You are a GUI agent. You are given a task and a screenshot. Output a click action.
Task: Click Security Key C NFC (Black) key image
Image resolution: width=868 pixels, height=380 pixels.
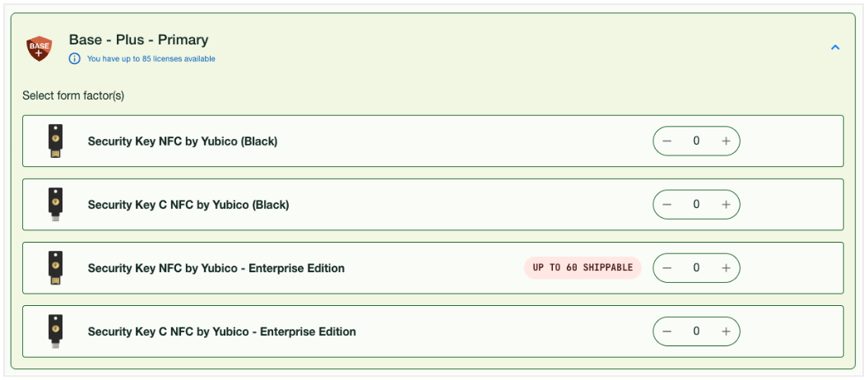coord(55,204)
